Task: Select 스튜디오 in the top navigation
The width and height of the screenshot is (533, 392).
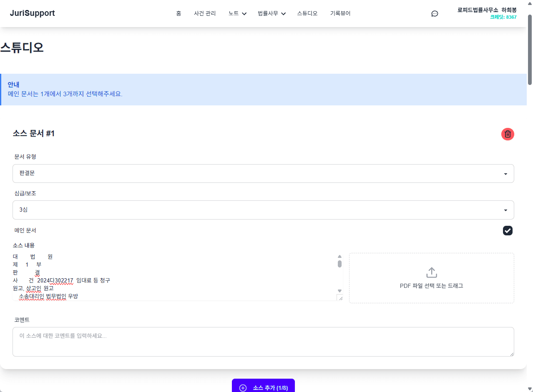Action: click(x=307, y=13)
